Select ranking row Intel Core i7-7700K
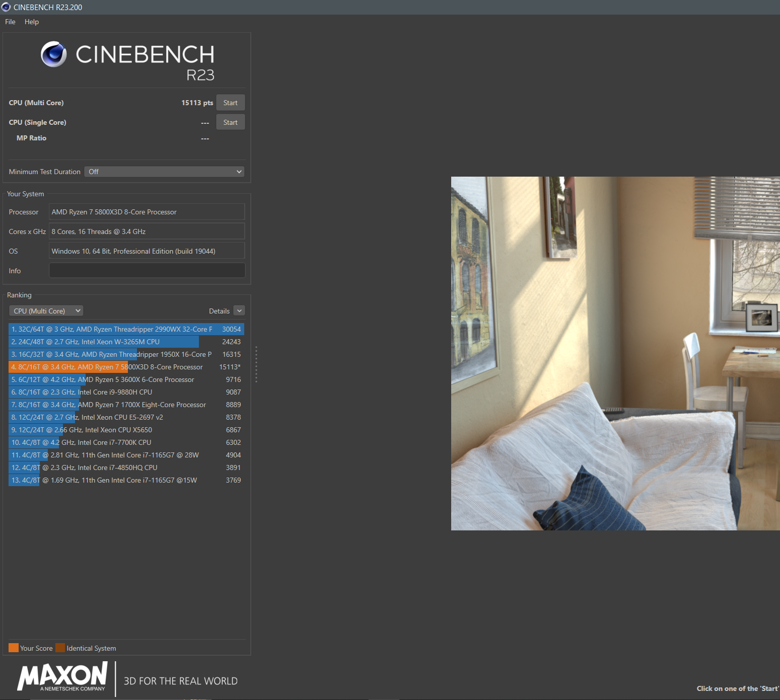 tap(126, 442)
